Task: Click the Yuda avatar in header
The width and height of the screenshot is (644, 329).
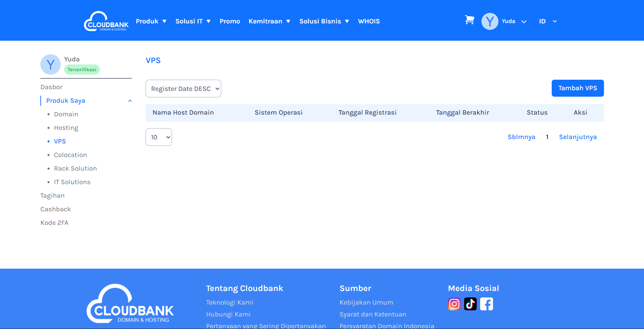Action: [x=490, y=21]
